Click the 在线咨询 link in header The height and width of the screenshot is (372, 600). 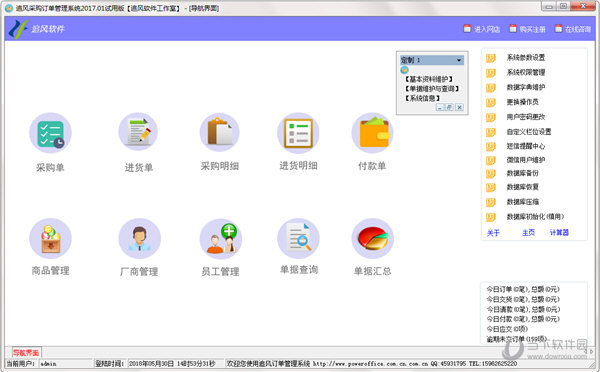(x=573, y=29)
